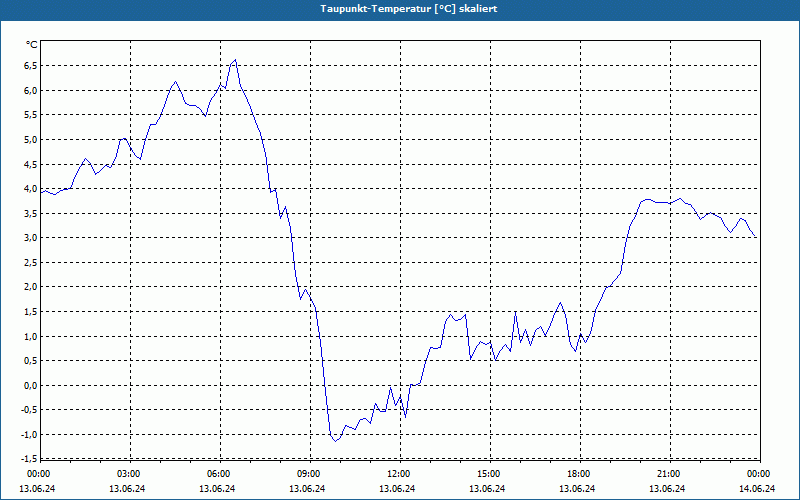Pick the '2,0' y-axis label
Screen dimensions: 800x500
click(x=31, y=287)
